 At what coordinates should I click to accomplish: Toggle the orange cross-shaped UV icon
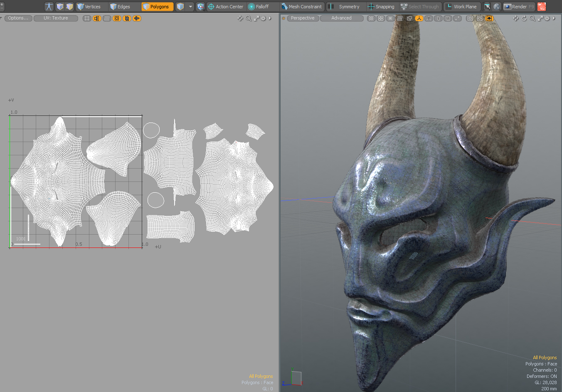pos(137,18)
